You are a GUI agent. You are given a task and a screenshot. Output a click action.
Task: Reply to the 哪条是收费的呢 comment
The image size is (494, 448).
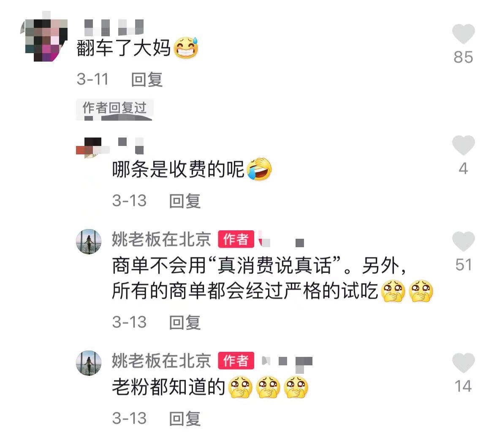click(x=185, y=201)
